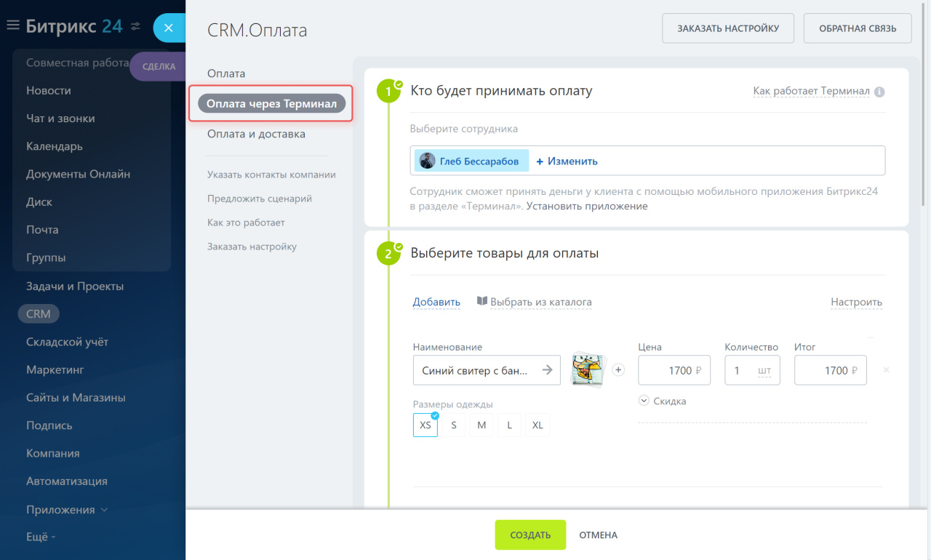The width and height of the screenshot is (931, 560).
Task: Click the Изменить employee link
Action: click(567, 161)
